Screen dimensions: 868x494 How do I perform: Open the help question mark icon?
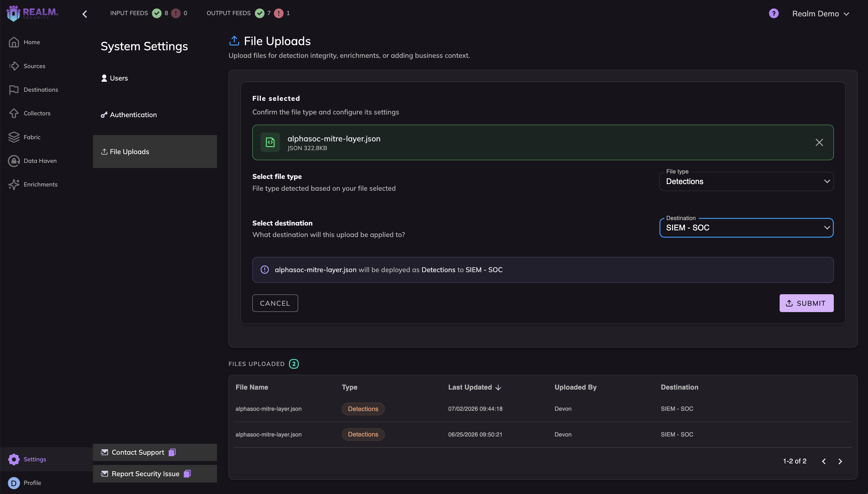(x=773, y=14)
